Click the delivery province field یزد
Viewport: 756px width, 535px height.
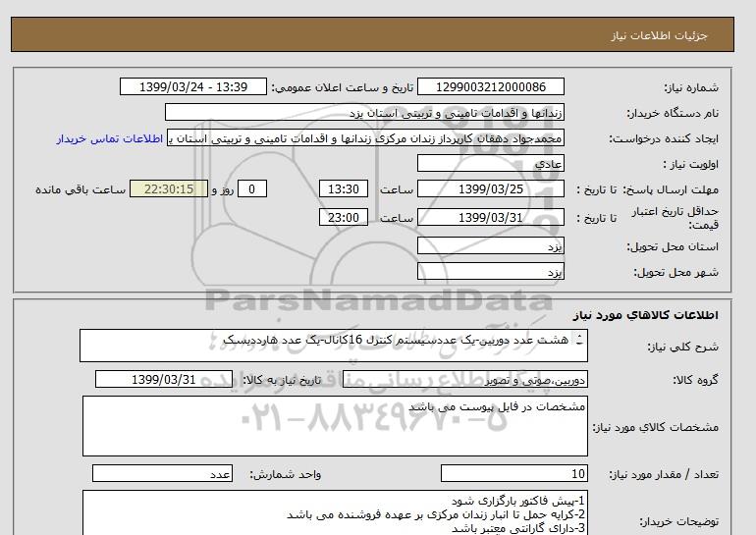[x=490, y=245]
